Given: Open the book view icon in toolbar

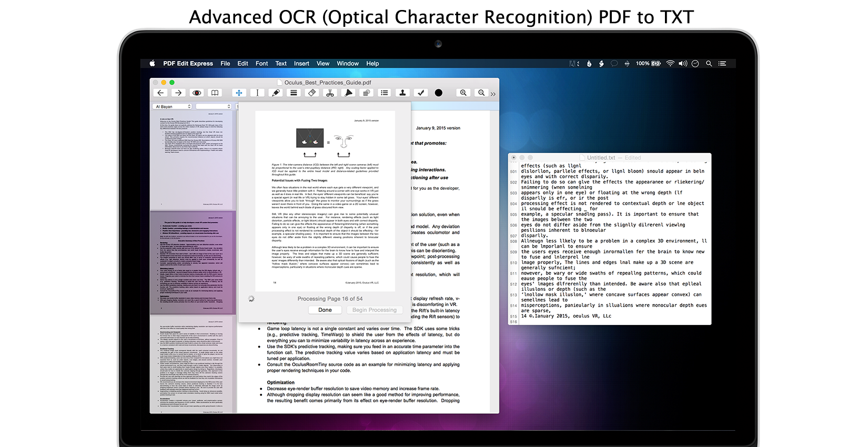Looking at the screenshot, I should point(215,93).
